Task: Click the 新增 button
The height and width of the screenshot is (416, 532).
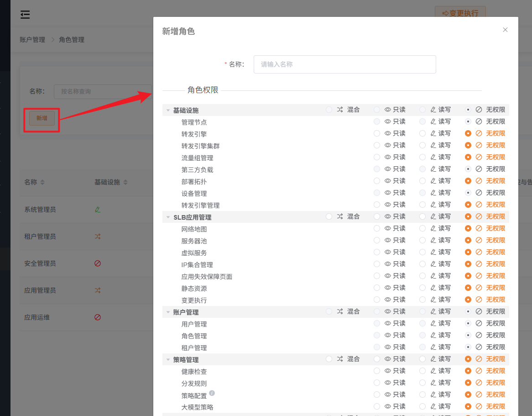Action: [42, 118]
